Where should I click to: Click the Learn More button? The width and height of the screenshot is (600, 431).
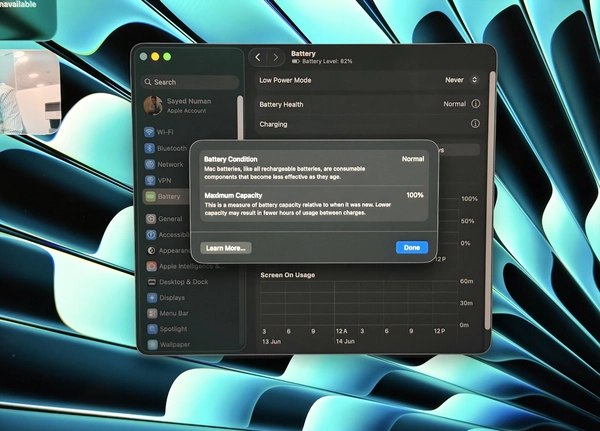(x=226, y=248)
